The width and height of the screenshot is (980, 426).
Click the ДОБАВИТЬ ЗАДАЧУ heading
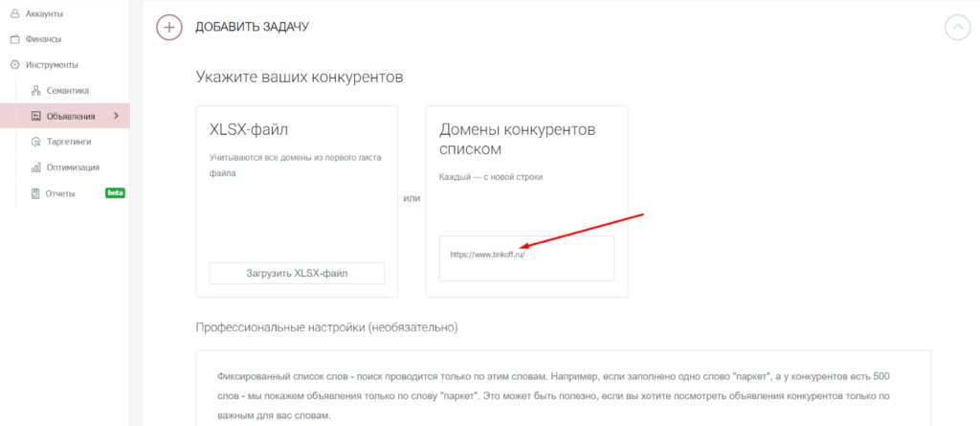[x=252, y=28]
